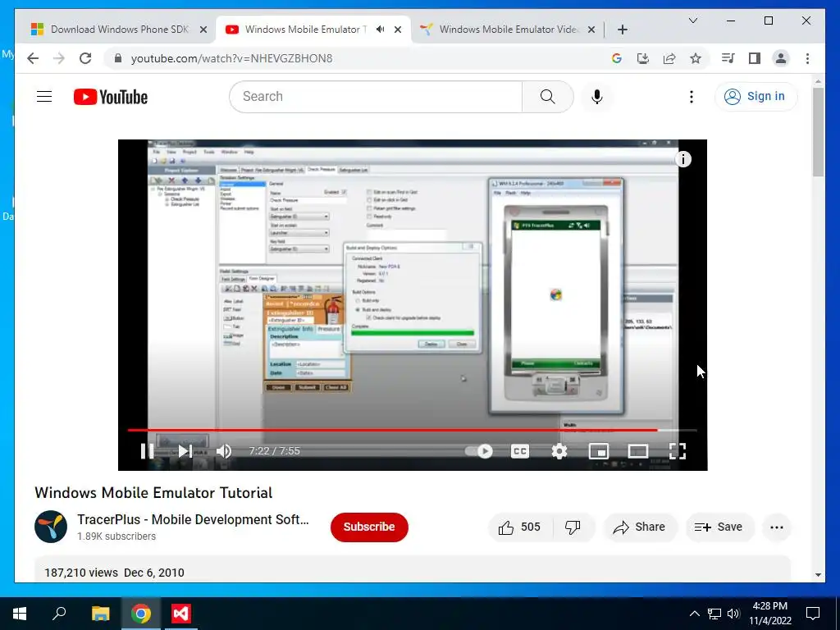Open Windows taskbar search
The width and height of the screenshot is (840, 630).
pos(59,614)
